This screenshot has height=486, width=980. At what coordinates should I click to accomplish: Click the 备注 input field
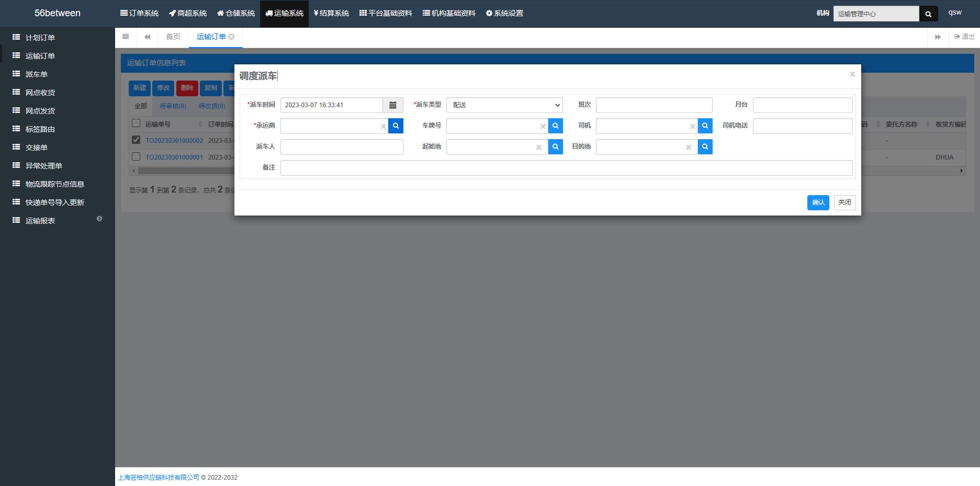click(x=567, y=168)
